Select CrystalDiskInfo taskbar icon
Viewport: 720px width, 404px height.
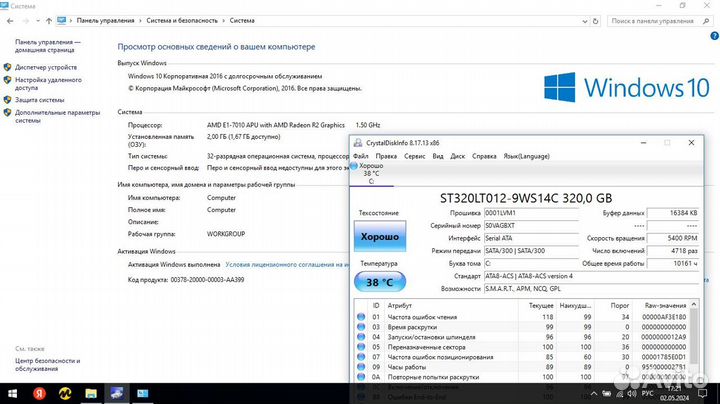(x=117, y=393)
